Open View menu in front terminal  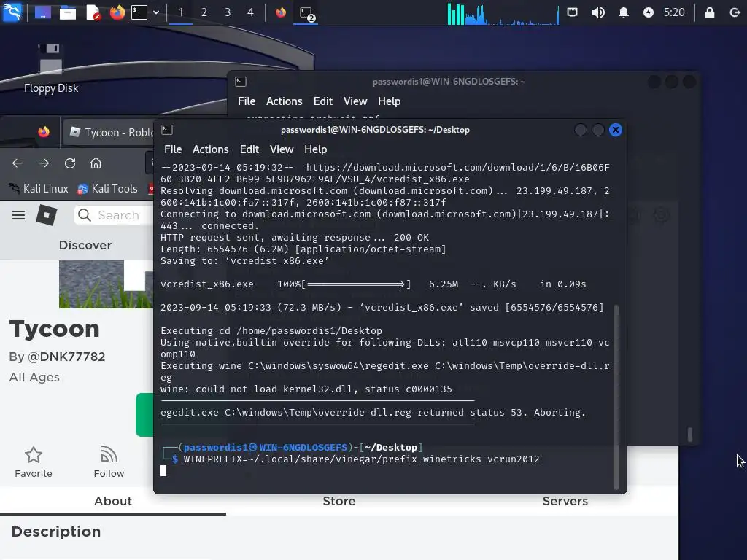tap(282, 149)
